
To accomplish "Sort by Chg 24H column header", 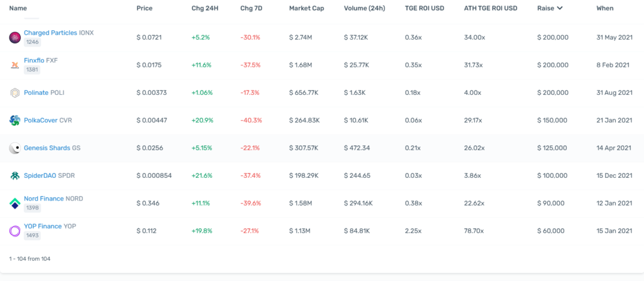I will 205,8.
